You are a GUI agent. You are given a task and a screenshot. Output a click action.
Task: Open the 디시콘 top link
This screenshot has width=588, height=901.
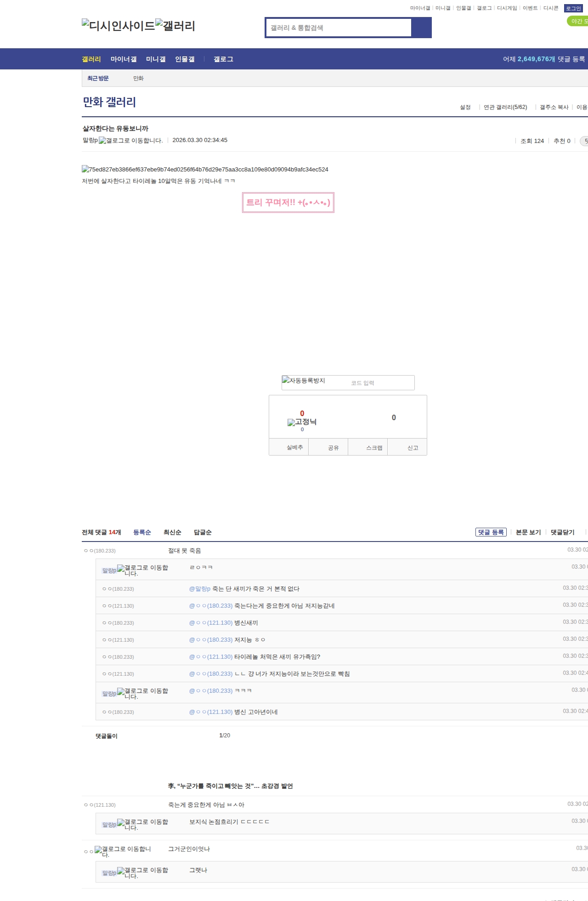(x=551, y=8)
